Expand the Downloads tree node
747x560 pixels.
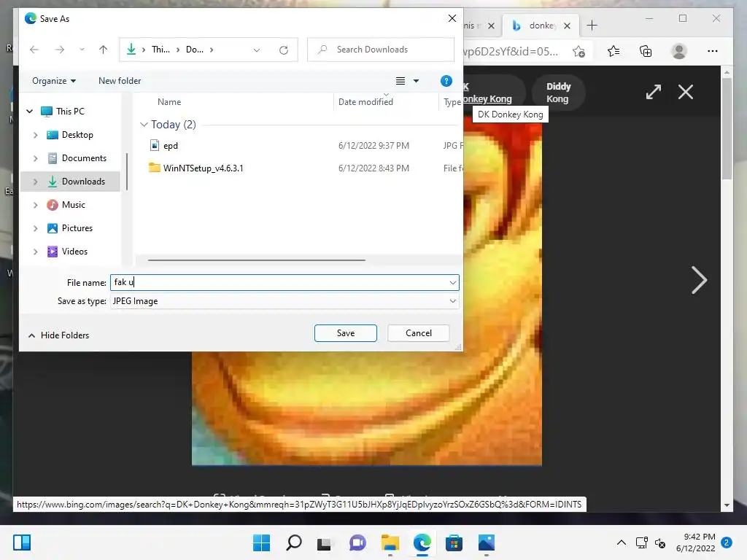[x=35, y=182]
